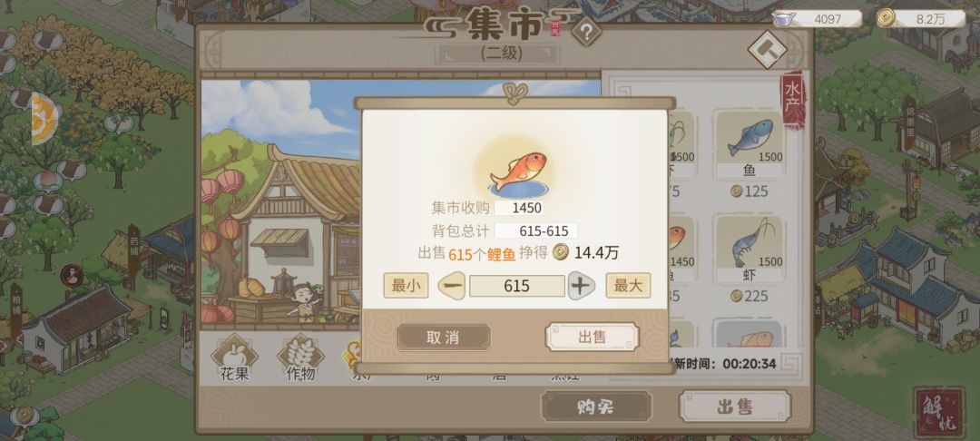Choose the 虾 shrimp item
This screenshot has height=441, width=980.
click(x=750, y=250)
